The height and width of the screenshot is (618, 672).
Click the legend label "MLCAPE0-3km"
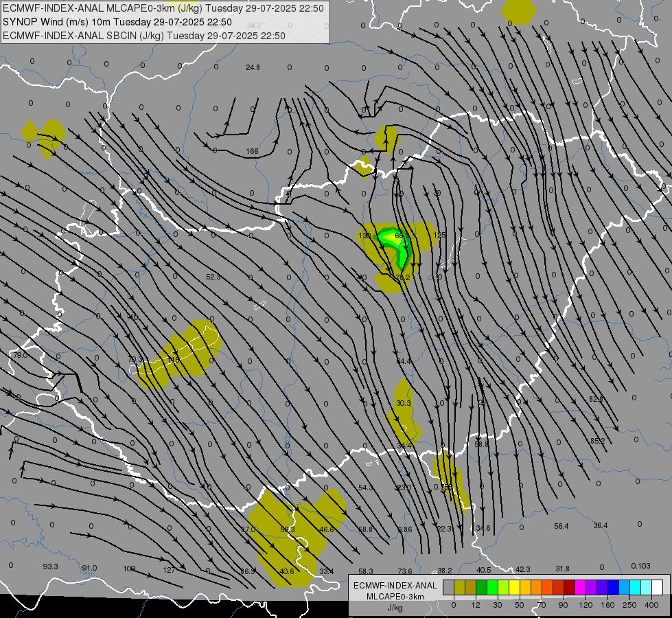(x=395, y=597)
